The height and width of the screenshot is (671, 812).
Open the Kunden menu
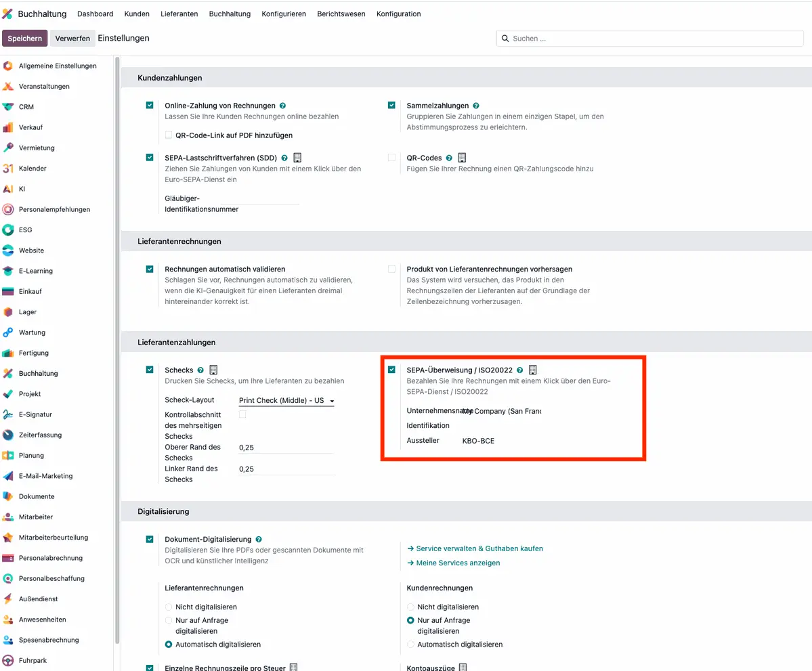click(x=137, y=14)
